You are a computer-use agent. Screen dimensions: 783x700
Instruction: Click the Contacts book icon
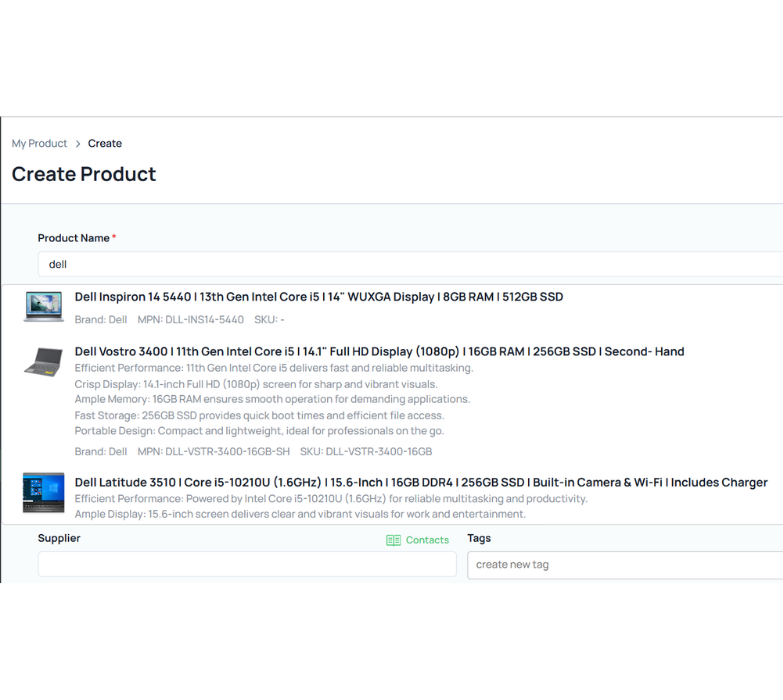[393, 540]
